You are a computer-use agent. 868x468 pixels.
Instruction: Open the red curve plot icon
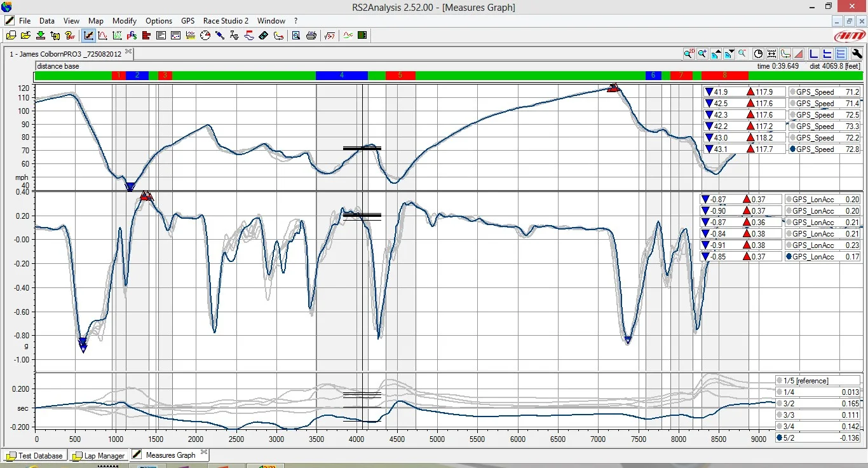pos(102,36)
